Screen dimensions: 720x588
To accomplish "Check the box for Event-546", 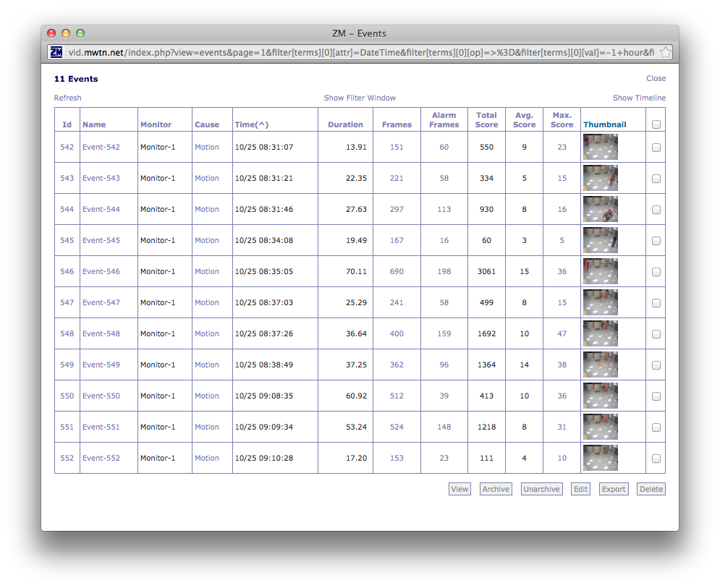I will pos(656,272).
